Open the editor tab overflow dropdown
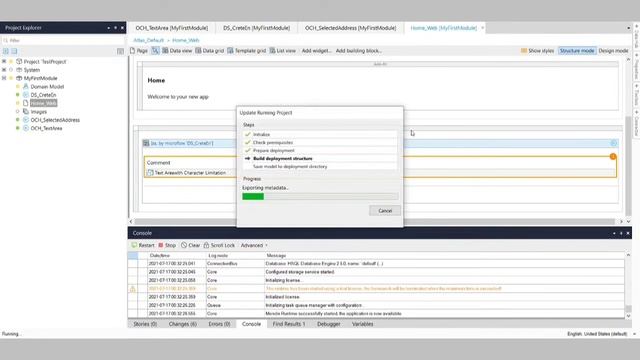This screenshot has height=360, width=640. (x=628, y=28)
